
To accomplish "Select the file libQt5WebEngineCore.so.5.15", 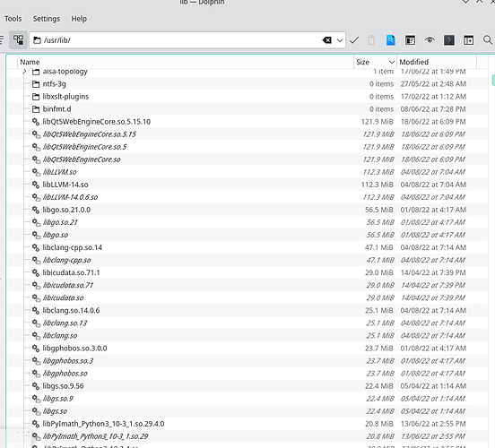I will click(x=90, y=134).
